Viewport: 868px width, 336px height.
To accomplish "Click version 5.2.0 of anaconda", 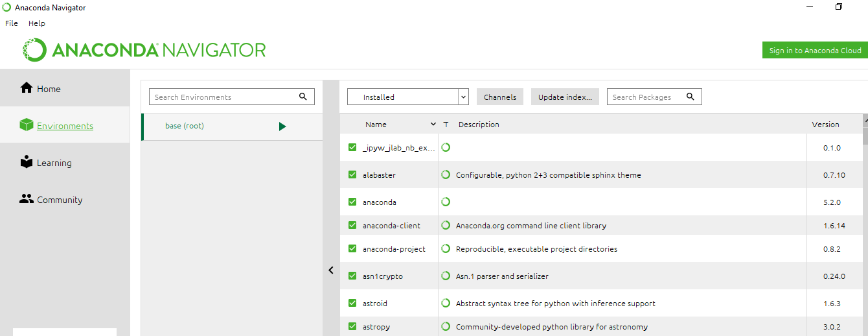I will [x=832, y=202].
